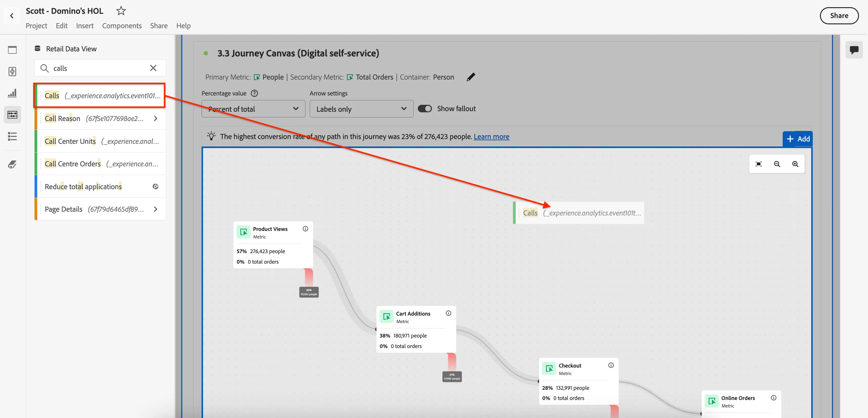The width and height of the screenshot is (868, 418).
Task: Open the Edit menu
Action: point(62,26)
